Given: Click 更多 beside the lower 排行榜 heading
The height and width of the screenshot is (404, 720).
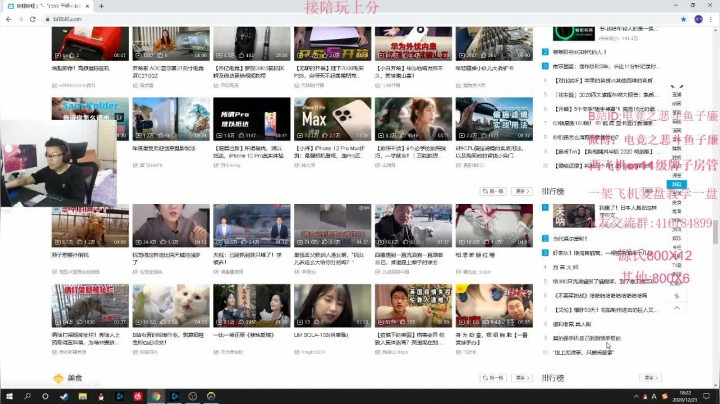Looking at the screenshot, I should [651, 378].
